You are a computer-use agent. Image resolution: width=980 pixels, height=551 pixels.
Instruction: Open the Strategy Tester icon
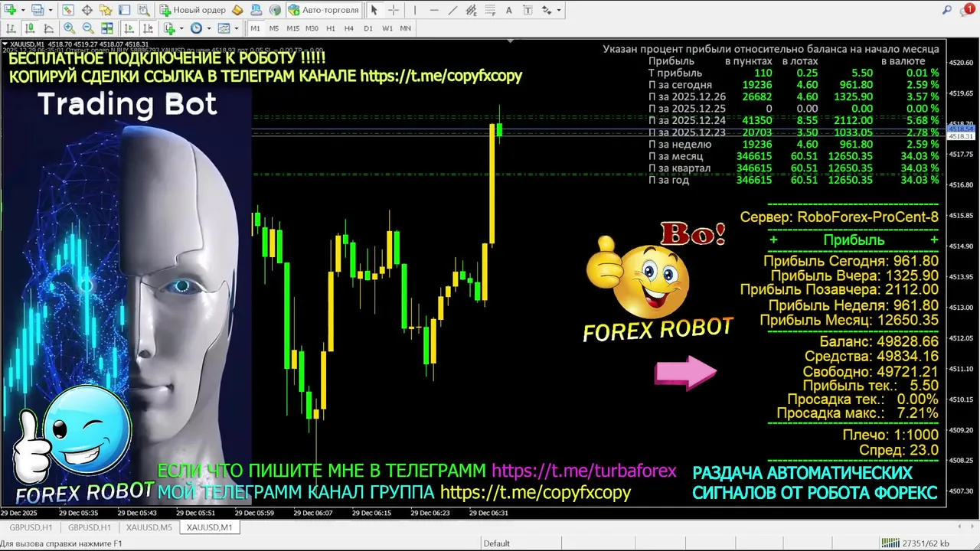tap(144, 10)
